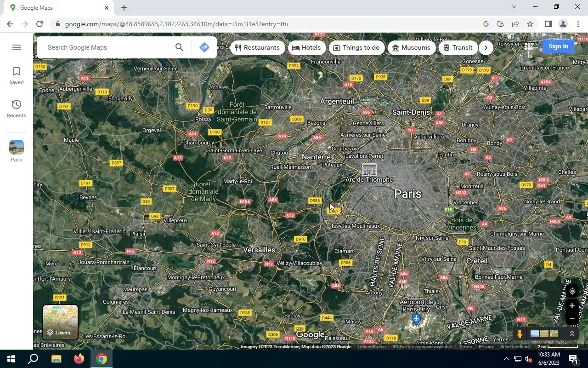Click the Argenteuil map label
The height and width of the screenshot is (368, 588).
[337, 101]
